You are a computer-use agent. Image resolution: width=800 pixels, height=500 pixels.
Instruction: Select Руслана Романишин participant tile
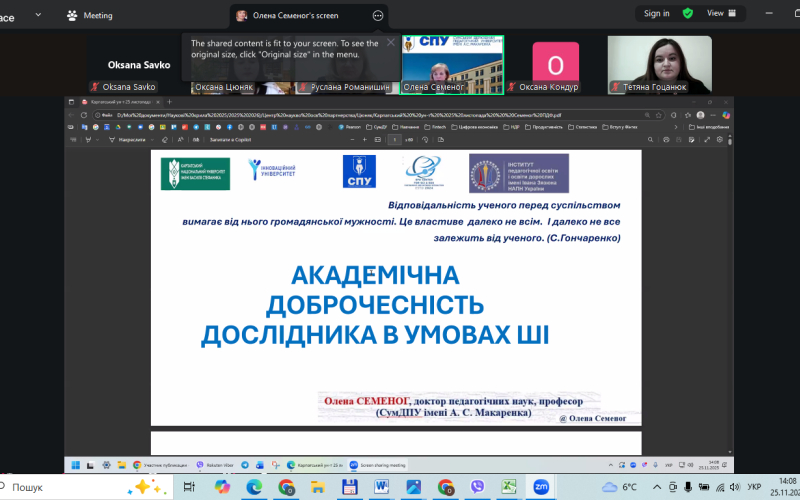click(347, 65)
